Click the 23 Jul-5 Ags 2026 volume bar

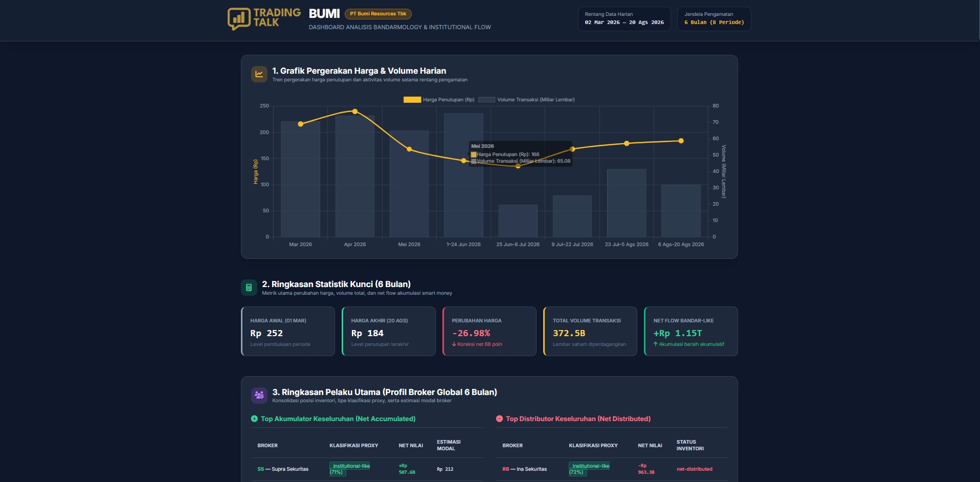627,203
